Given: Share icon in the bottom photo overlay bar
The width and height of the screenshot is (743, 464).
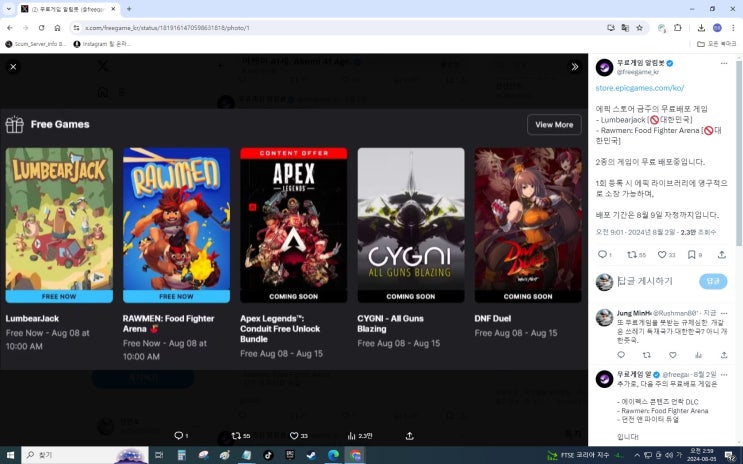Looking at the screenshot, I should pos(409,435).
